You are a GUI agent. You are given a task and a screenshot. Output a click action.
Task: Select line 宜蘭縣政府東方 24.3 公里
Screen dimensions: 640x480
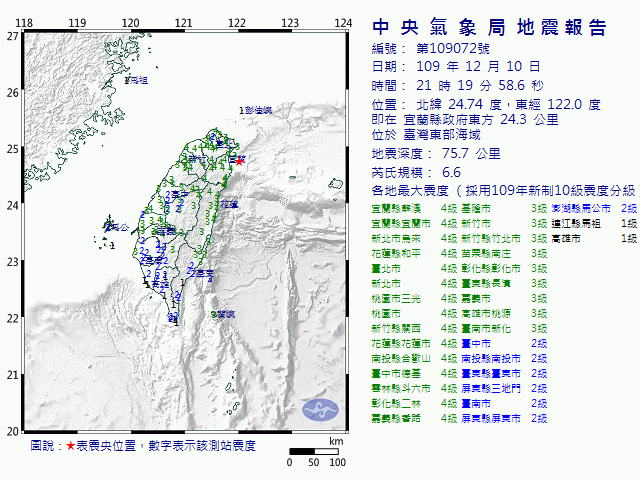[481, 120]
